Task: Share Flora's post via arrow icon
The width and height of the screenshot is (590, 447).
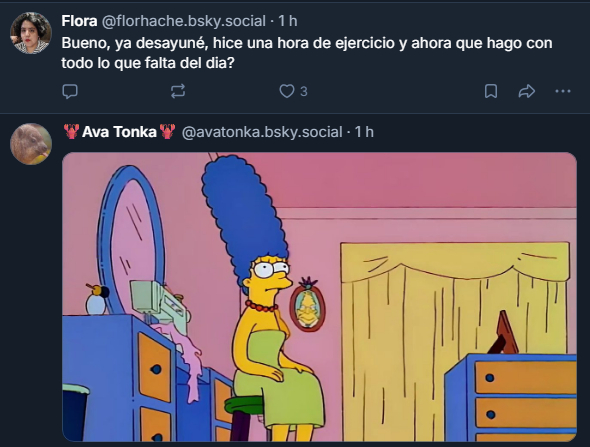Action: (527, 91)
